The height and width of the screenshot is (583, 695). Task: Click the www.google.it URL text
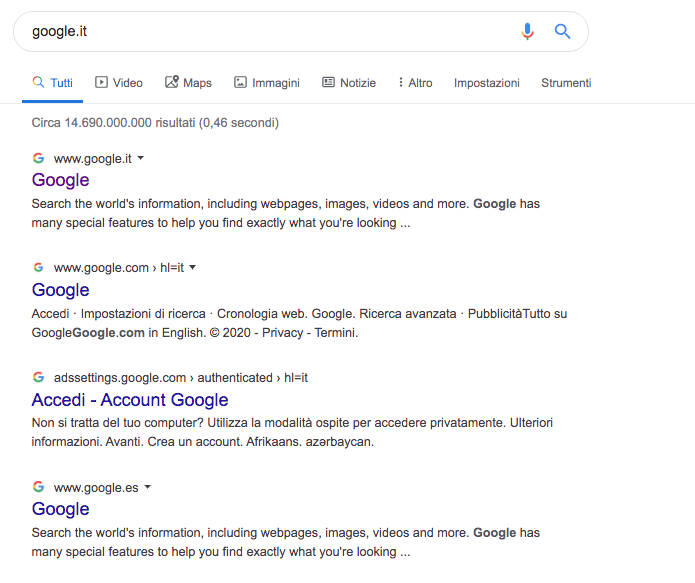[x=93, y=159]
